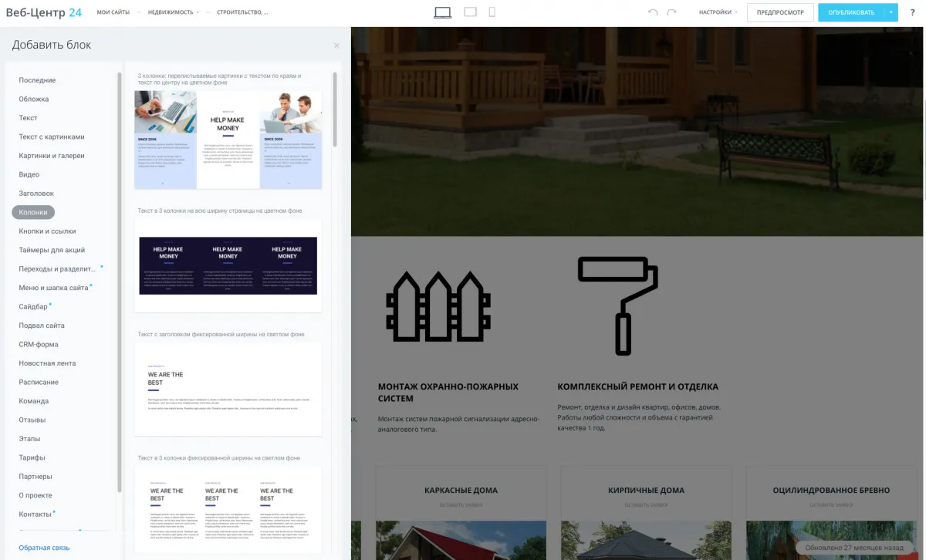This screenshot has width=926, height=560.
Task: Open the Мои сайты menu
Action: point(113,12)
